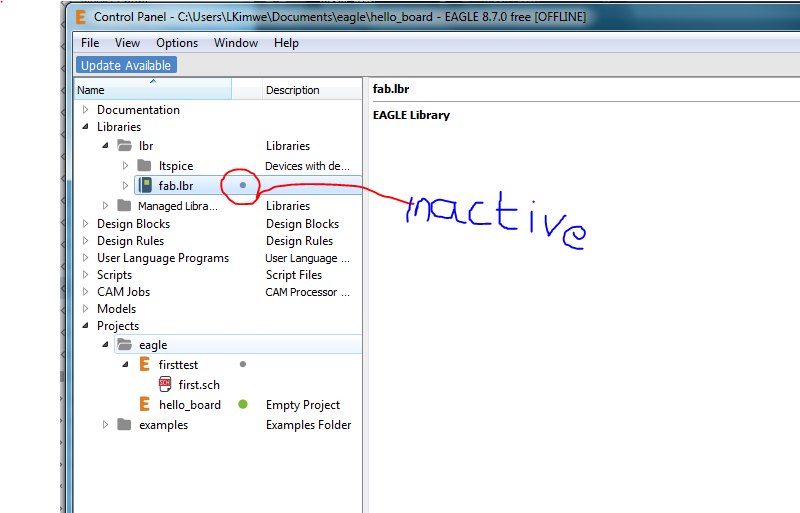Image resolution: width=800 pixels, height=513 pixels.
Task: Click the 'Examples Folder' description text
Action: [x=309, y=425]
